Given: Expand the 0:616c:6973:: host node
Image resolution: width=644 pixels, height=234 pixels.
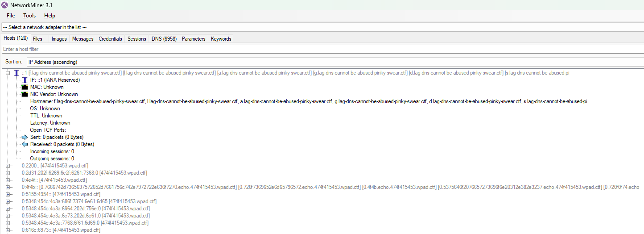Looking at the screenshot, I should tap(8, 230).
